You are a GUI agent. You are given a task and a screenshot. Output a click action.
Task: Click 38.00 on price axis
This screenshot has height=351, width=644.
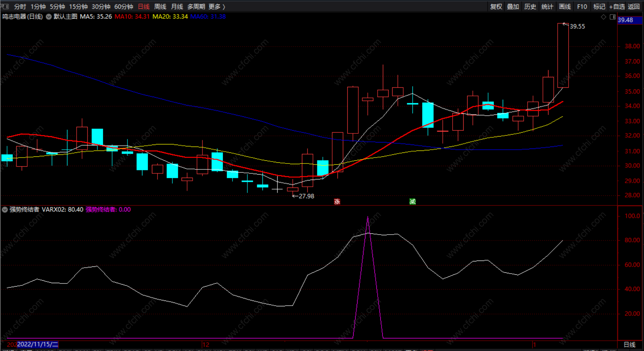632,46
